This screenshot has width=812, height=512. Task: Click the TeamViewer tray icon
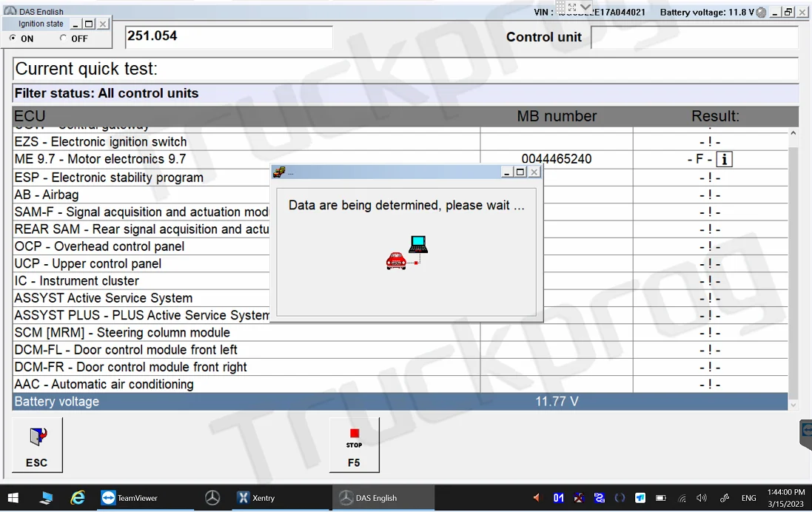(640, 498)
